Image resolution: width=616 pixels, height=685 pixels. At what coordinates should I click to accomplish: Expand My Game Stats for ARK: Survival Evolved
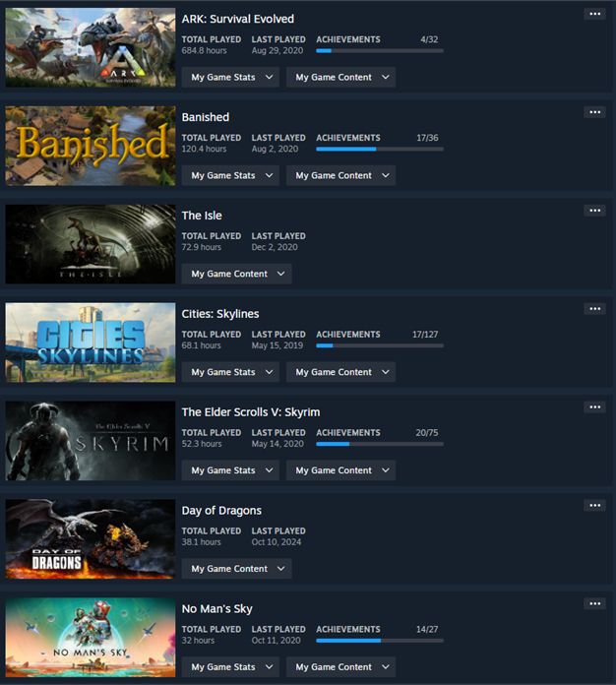[230, 78]
